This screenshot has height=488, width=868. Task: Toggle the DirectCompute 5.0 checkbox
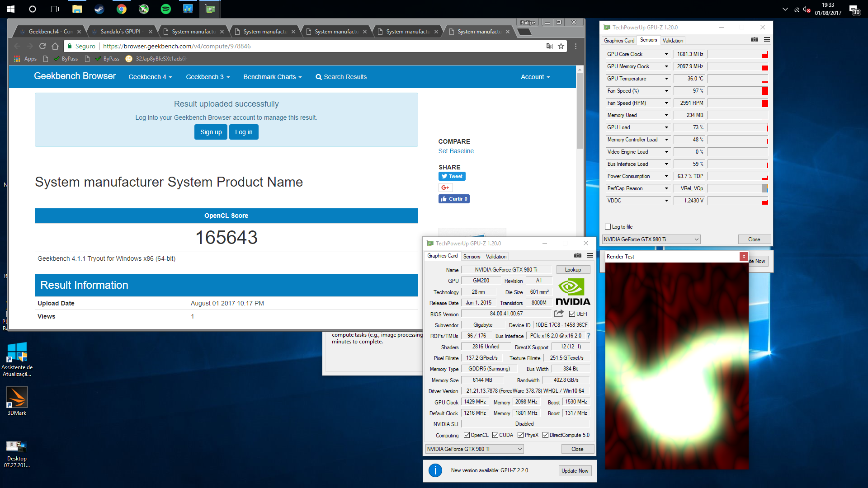click(546, 436)
